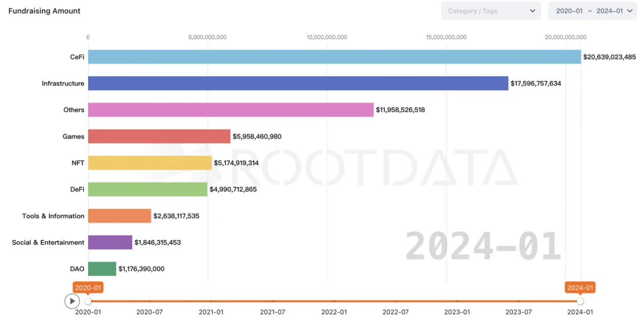Click the purple Social & Entertainment bar
644x321 pixels.
click(110, 242)
